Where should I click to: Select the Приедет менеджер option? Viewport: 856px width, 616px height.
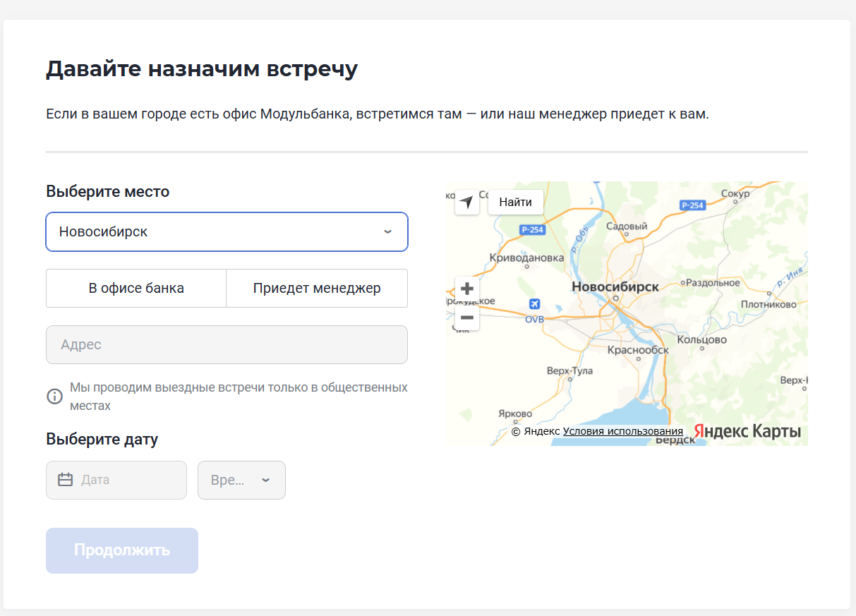(x=317, y=288)
